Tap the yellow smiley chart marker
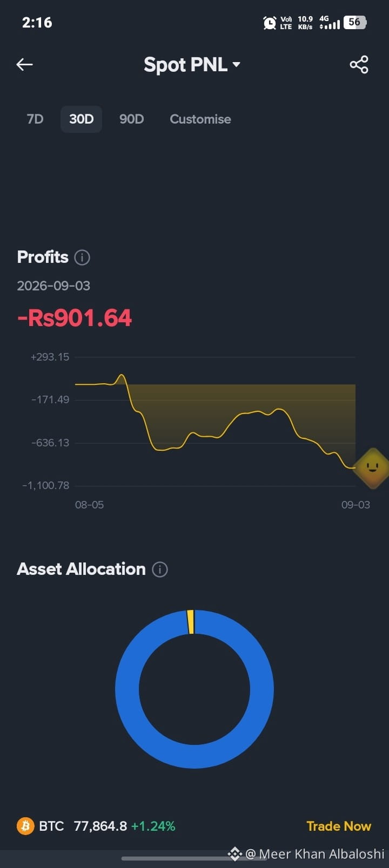Image resolution: width=389 pixels, height=868 pixels. point(372,467)
